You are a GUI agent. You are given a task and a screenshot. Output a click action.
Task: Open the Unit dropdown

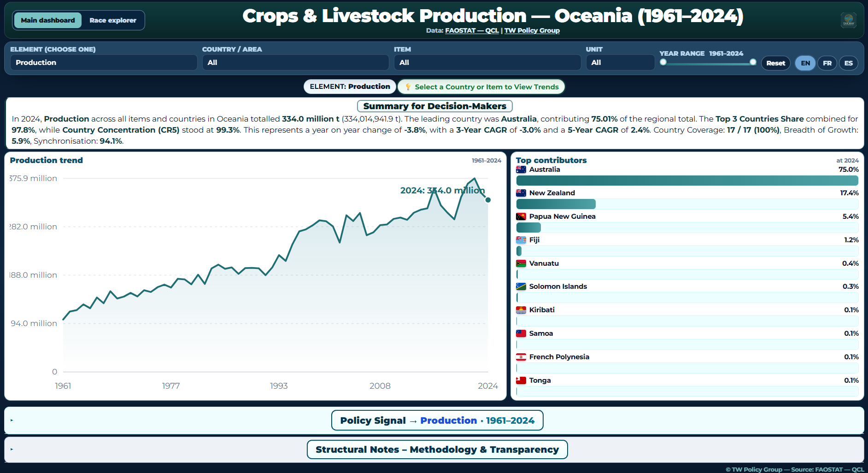click(x=620, y=63)
